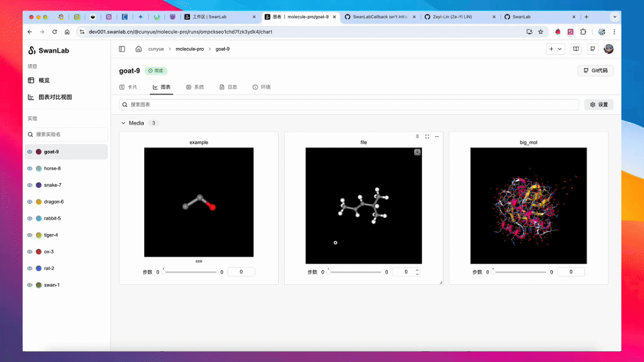
Task: Open the plus dropdown in the header
Action: [555, 49]
